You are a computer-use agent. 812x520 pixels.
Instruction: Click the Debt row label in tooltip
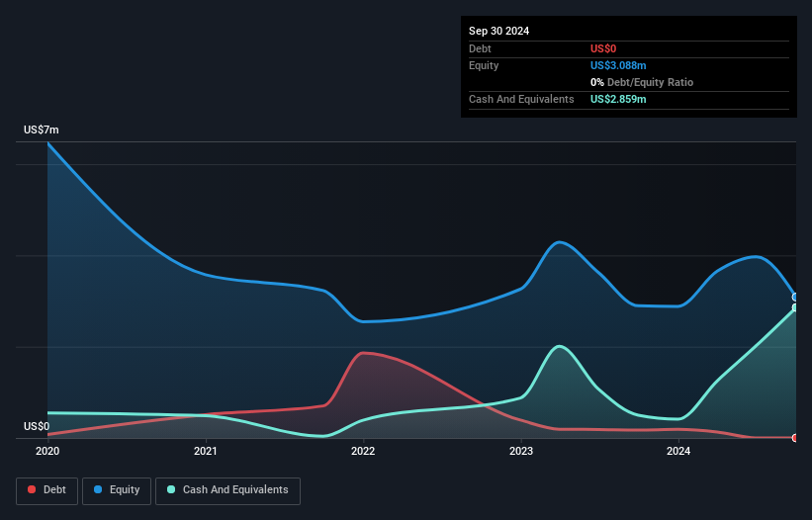[x=480, y=48]
